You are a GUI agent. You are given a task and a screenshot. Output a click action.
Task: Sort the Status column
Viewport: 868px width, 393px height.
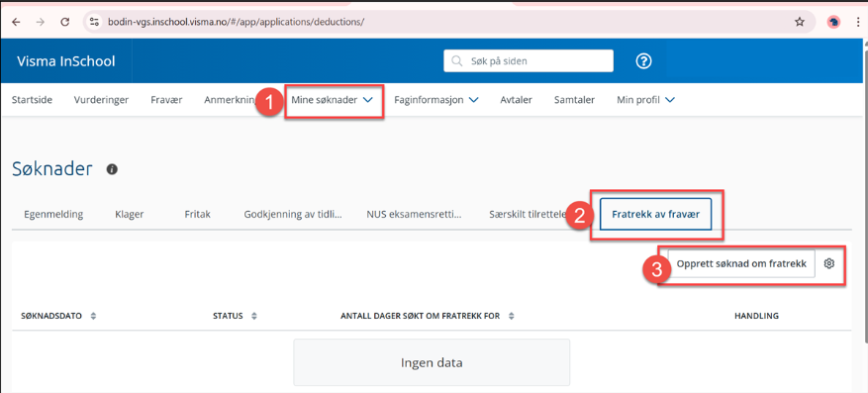236,316
